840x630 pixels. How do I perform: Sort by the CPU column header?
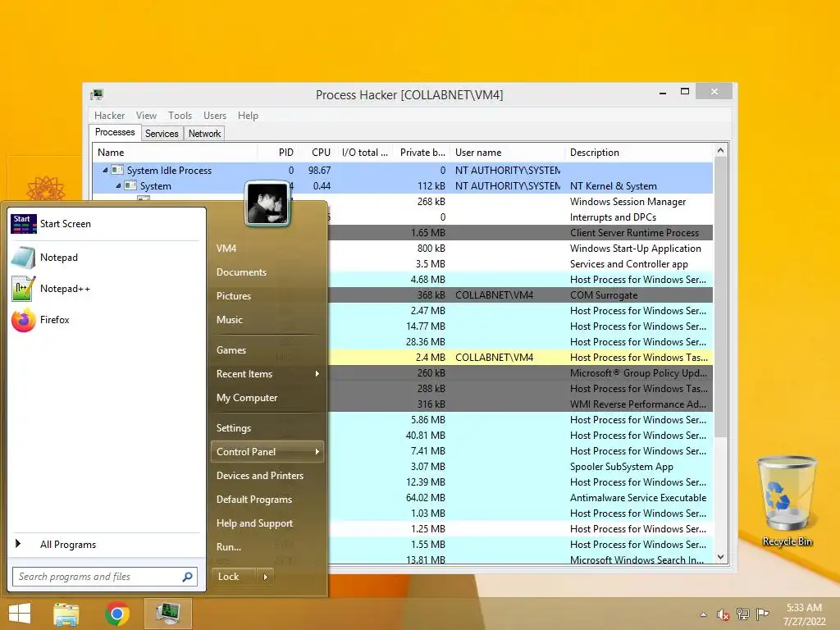coord(317,153)
